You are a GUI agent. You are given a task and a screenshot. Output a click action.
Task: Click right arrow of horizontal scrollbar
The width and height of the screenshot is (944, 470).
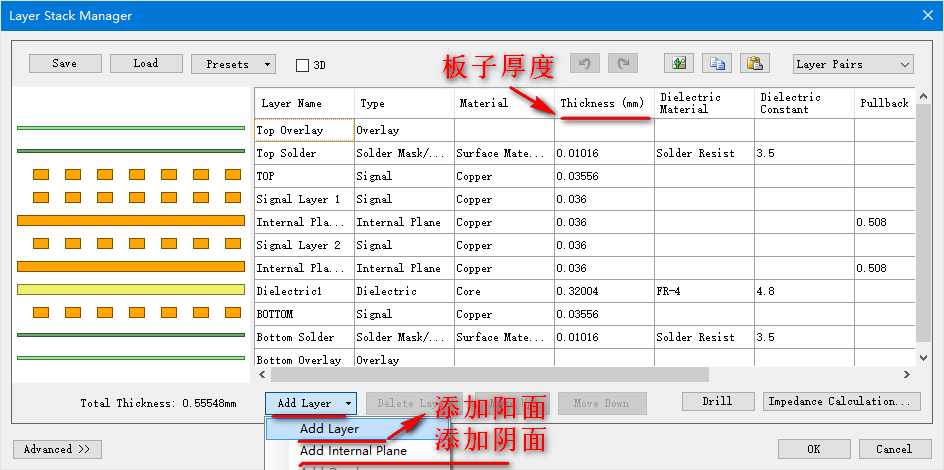pos(907,375)
